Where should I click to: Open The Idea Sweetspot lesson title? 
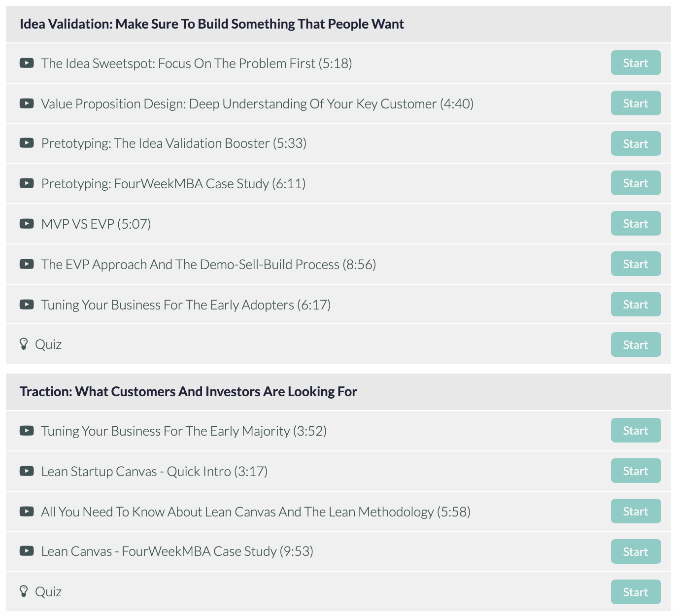pos(196,64)
